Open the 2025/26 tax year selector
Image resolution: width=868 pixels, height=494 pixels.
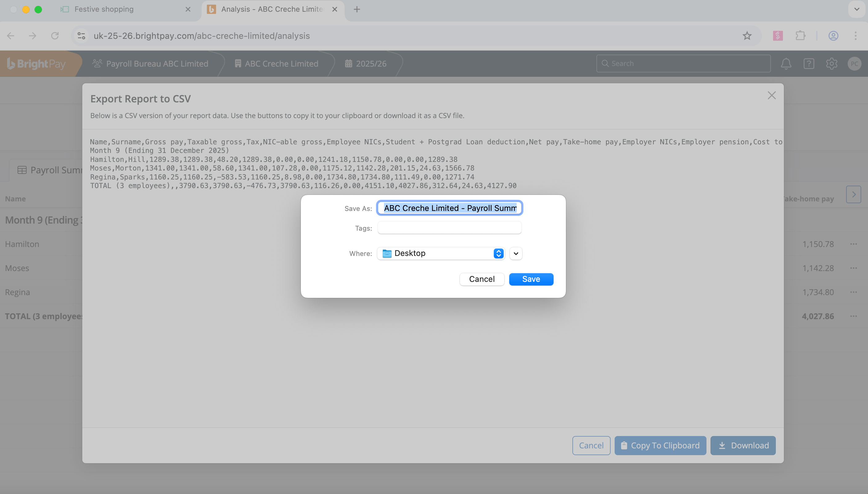[366, 64]
